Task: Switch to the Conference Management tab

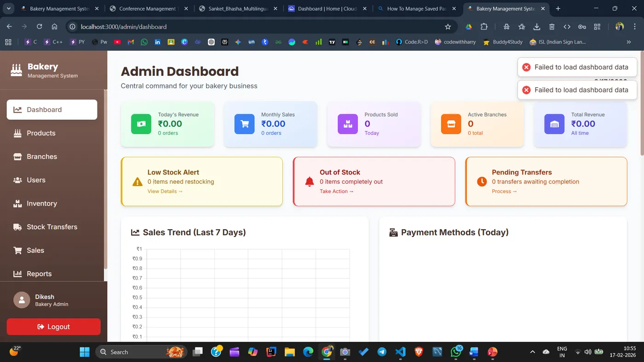Action: (148, 8)
